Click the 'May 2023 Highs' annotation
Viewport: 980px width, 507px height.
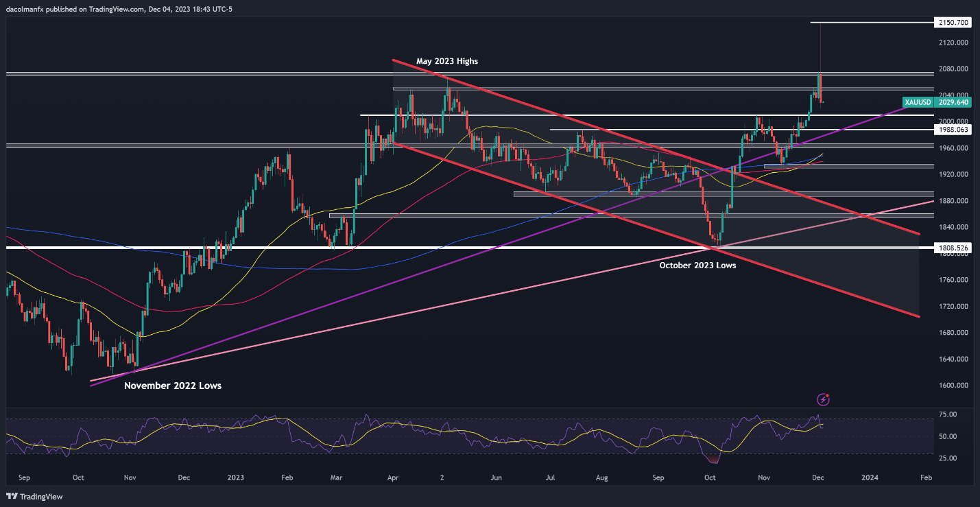(x=447, y=61)
